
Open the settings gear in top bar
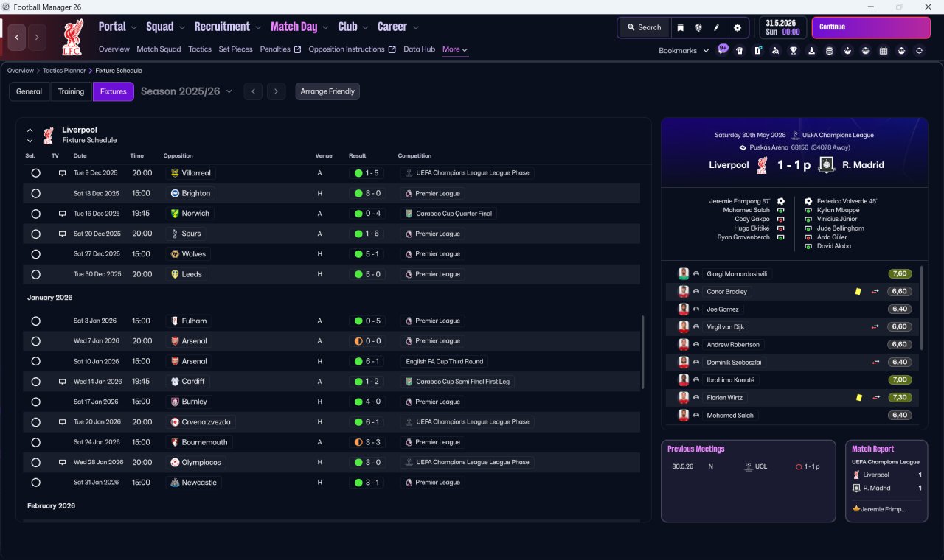pyautogui.click(x=737, y=27)
